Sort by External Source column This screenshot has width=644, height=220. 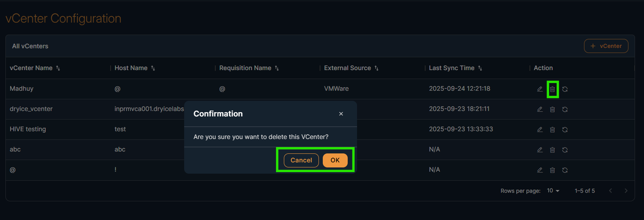click(x=377, y=68)
